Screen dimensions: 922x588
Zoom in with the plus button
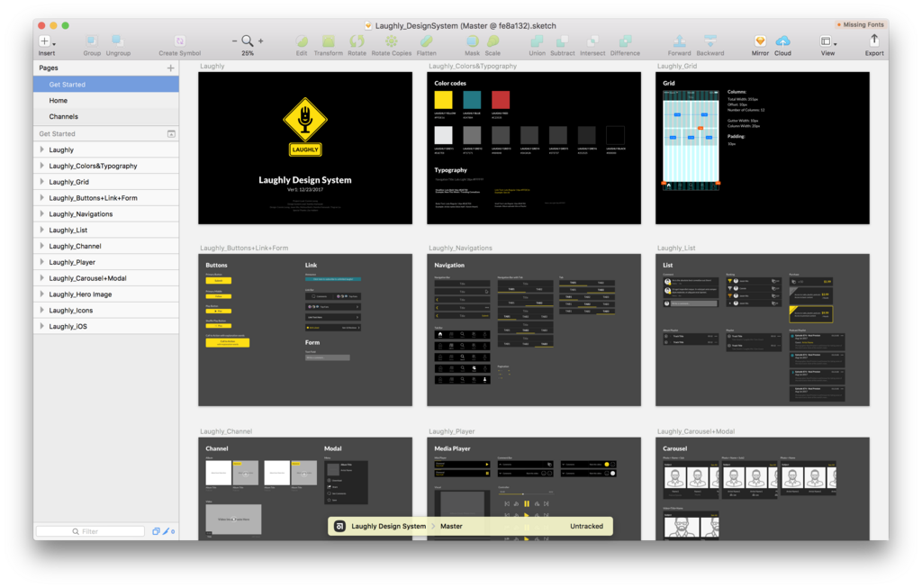260,41
